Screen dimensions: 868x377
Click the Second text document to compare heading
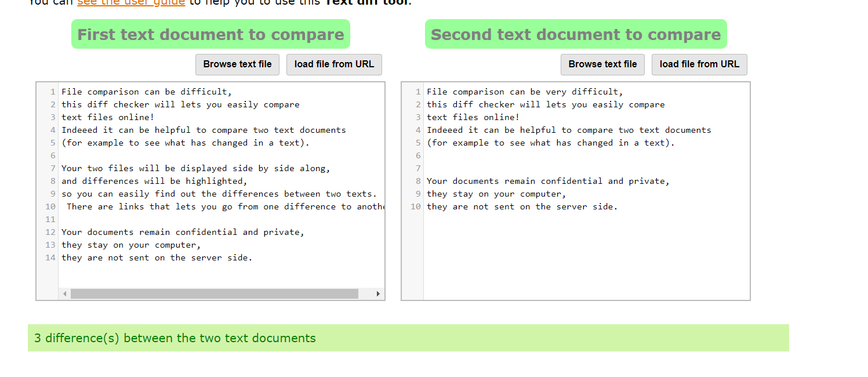point(576,34)
